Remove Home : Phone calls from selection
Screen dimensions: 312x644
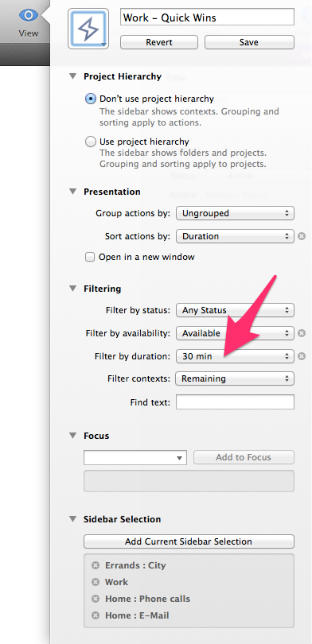[96, 599]
